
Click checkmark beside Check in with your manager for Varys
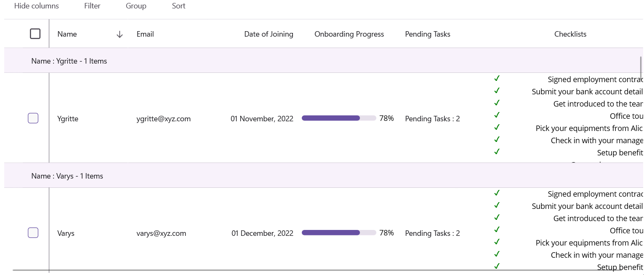click(496, 254)
